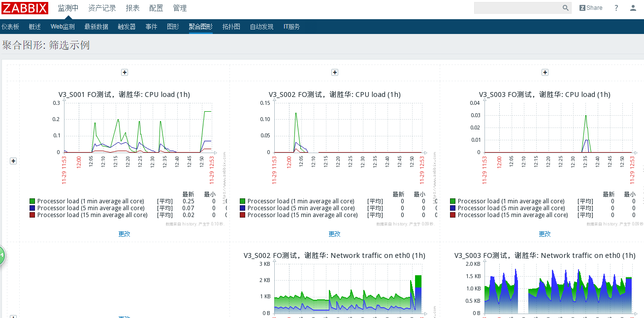
Task: Go to the 拓扑图 tab
Action: 231,27
